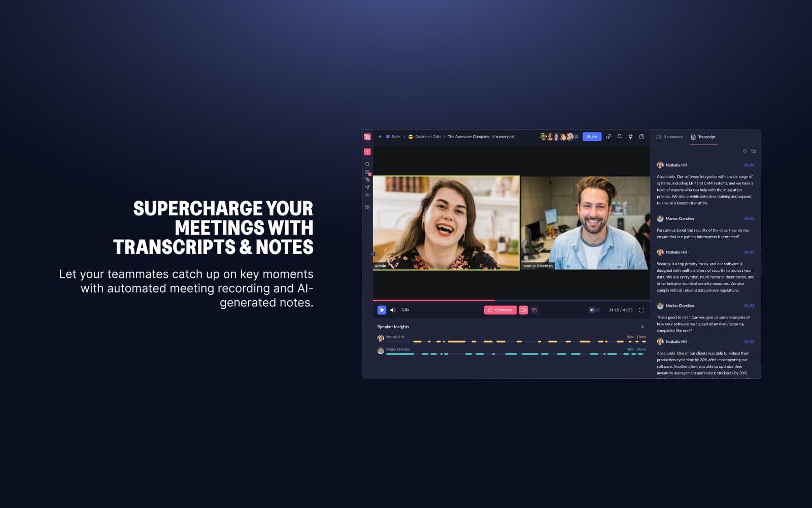812x508 pixels.
Task: Click 'Security is a top priority' transcript paragraph
Action: tap(705, 277)
